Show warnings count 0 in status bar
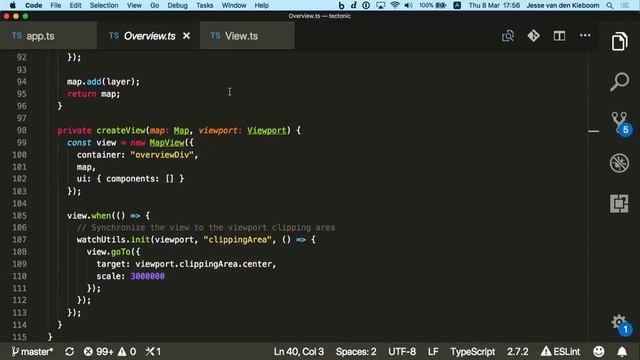Viewport: 640px width, 360px height. (127, 351)
